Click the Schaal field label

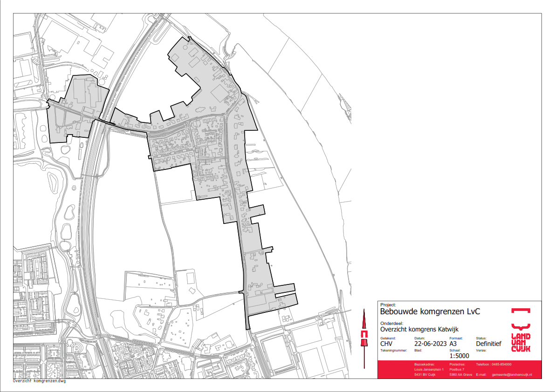pyautogui.click(x=454, y=350)
